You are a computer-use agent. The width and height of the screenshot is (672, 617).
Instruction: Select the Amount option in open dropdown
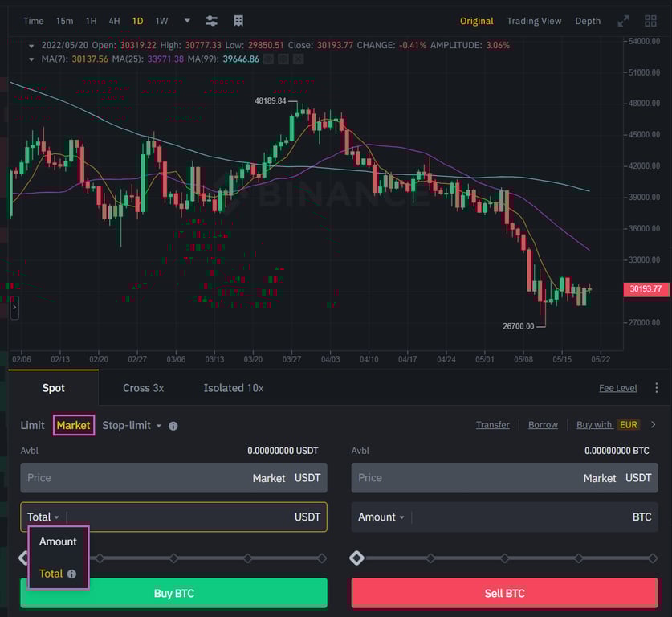[x=58, y=541]
